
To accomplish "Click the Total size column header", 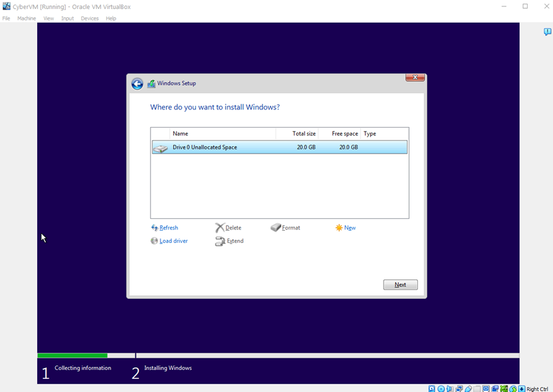I will pos(303,133).
